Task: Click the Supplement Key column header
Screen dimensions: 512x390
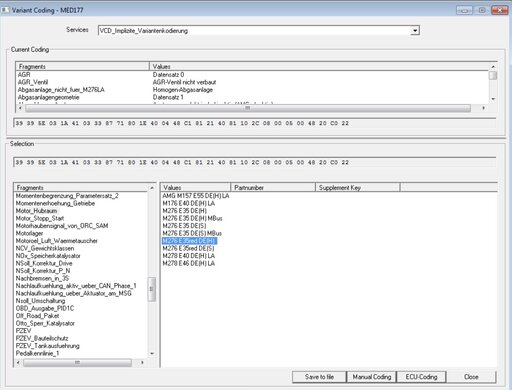Action: click(358, 188)
